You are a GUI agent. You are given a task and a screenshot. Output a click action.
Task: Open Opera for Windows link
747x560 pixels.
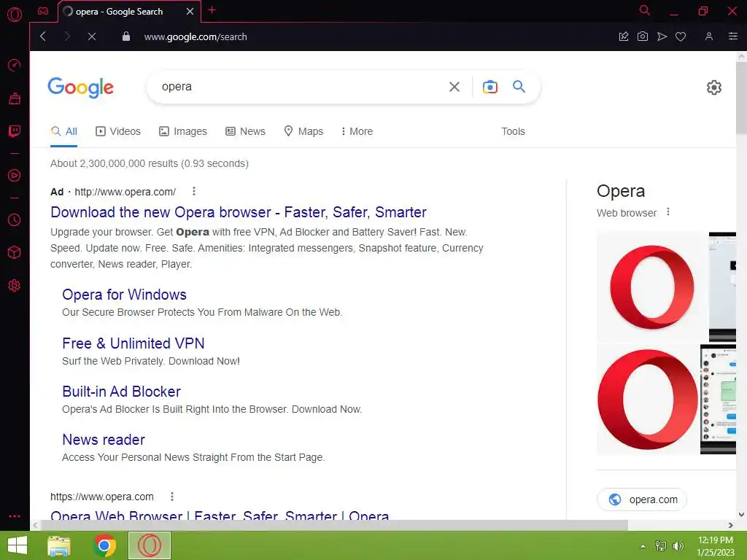(x=124, y=295)
